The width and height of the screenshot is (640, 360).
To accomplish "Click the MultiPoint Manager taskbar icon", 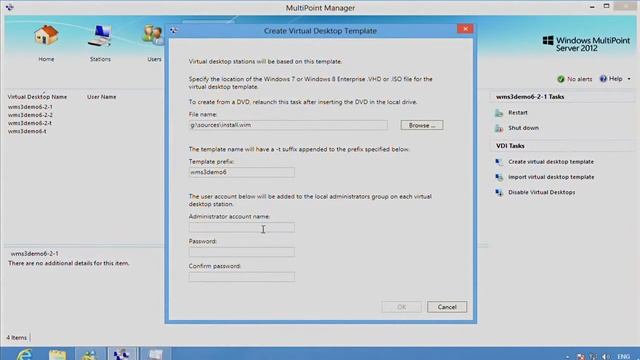I will (121, 354).
